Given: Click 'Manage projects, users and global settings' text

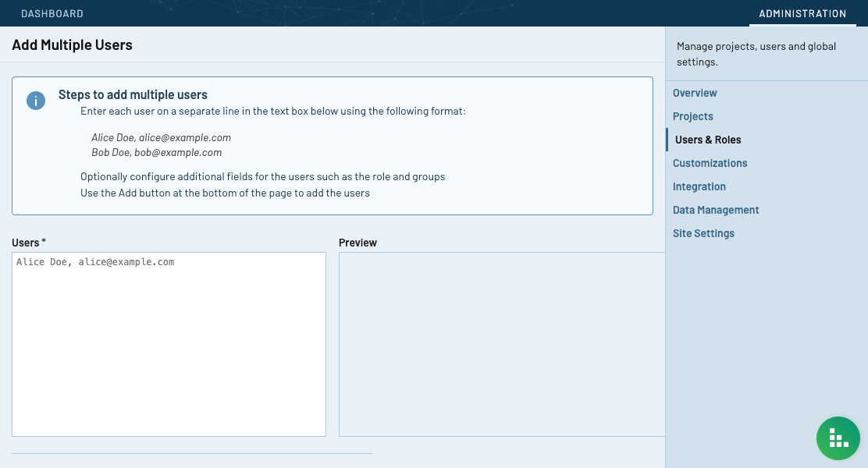Looking at the screenshot, I should (x=756, y=55).
